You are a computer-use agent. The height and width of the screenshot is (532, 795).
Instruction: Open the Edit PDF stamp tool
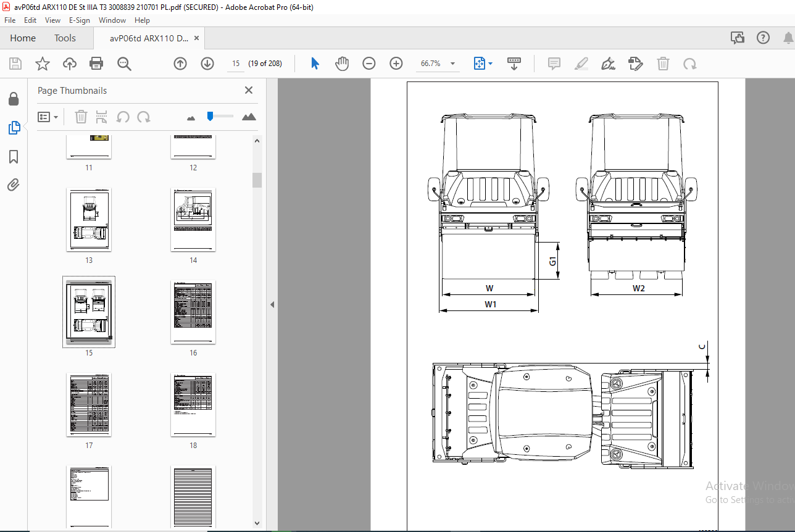[636, 64]
